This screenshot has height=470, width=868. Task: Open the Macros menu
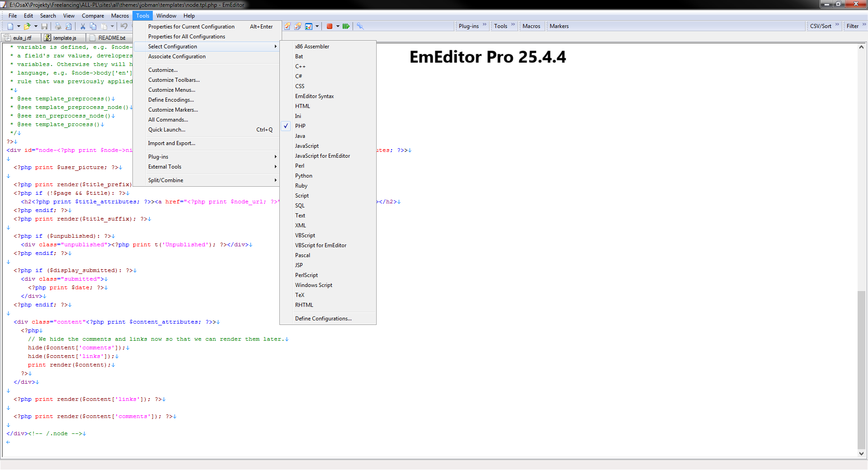coord(120,15)
